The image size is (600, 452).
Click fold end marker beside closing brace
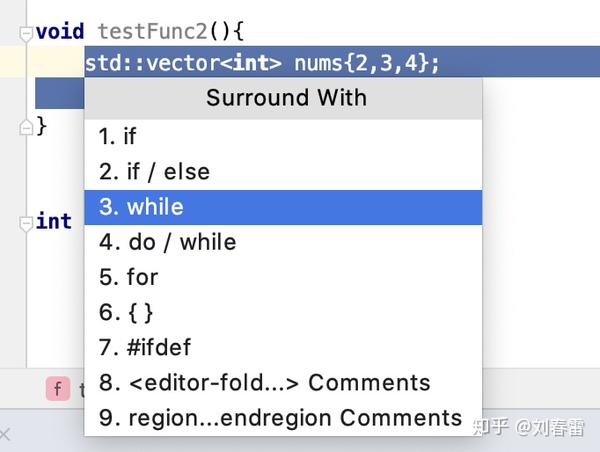click(26, 126)
